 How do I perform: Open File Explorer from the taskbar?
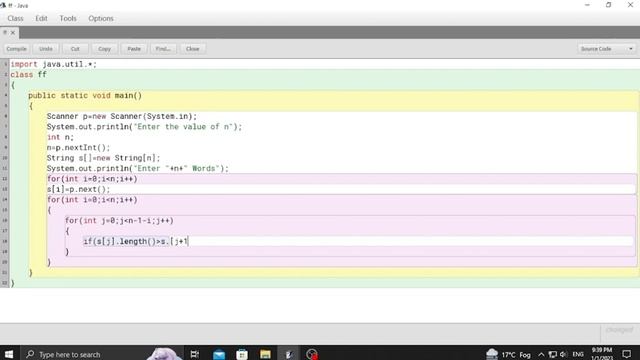(x=265, y=354)
